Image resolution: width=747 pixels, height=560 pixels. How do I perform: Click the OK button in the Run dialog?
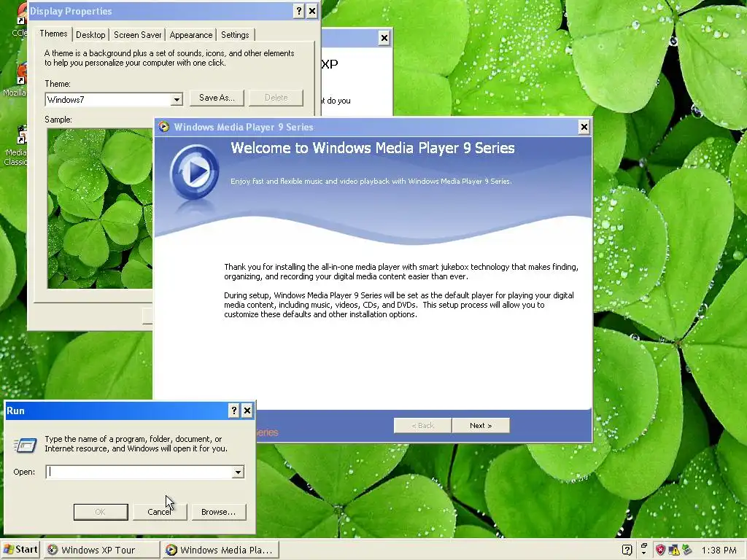(101, 512)
